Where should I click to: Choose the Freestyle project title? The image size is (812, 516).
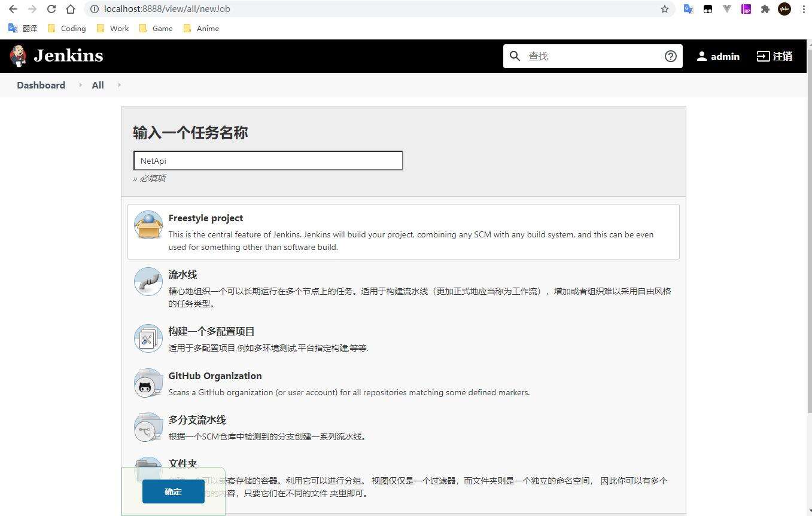click(206, 218)
